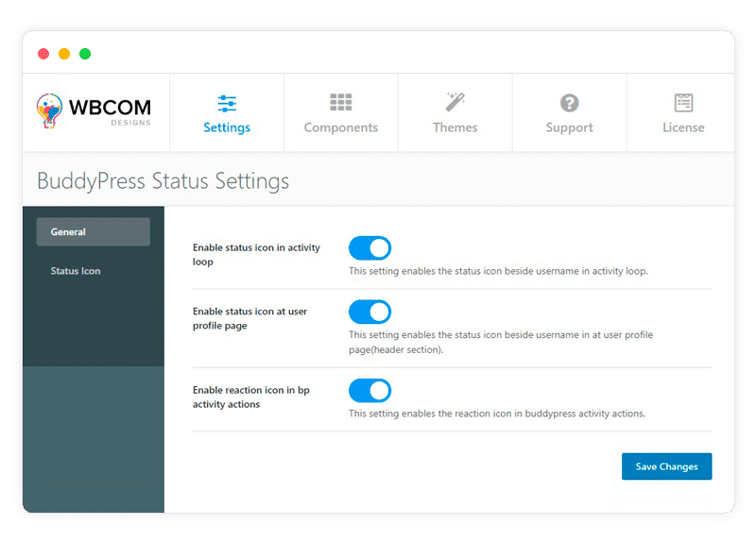Click the red close window dot
Screen dimensions: 756x542
click(43, 54)
